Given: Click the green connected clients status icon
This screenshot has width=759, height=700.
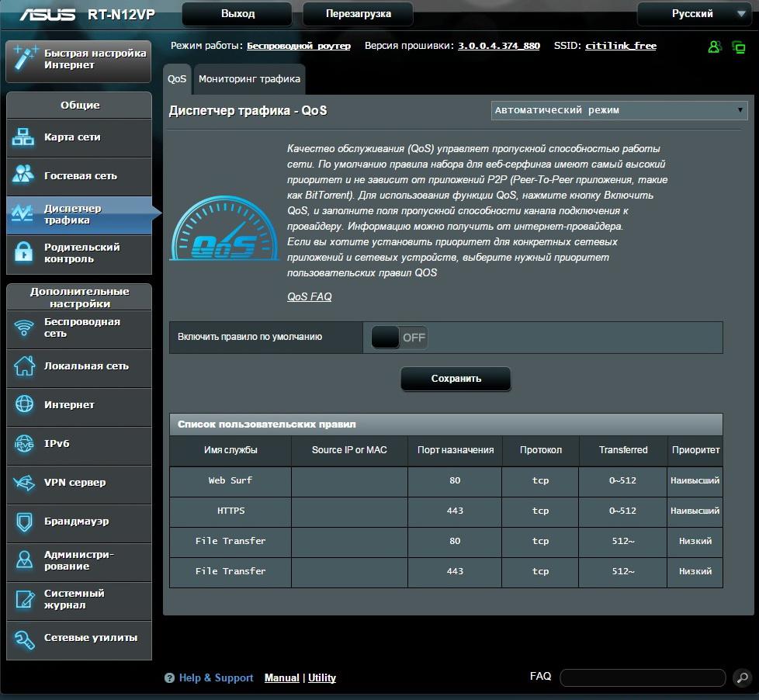Looking at the screenshot, I should click(715, 47).
